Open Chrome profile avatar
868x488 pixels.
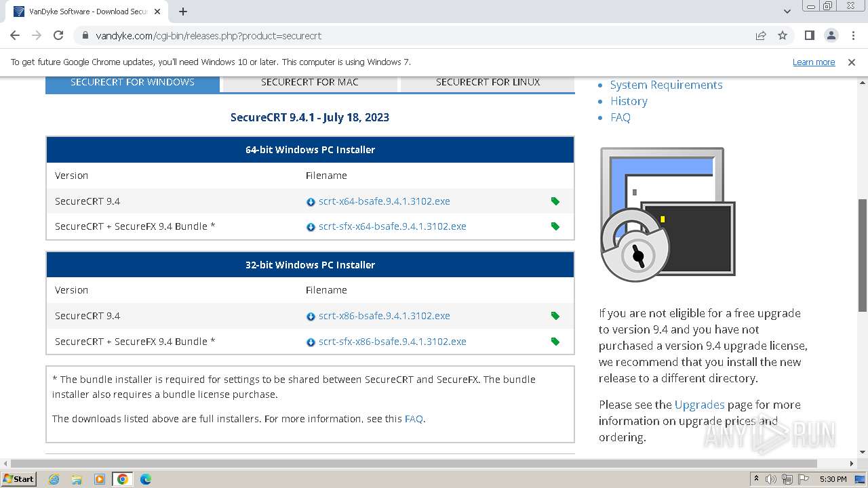(831, 35)
